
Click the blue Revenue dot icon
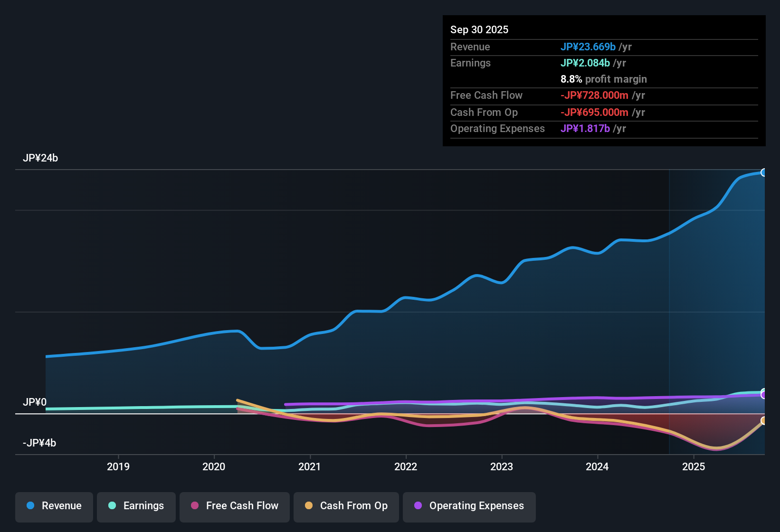(x=30, y=506)
